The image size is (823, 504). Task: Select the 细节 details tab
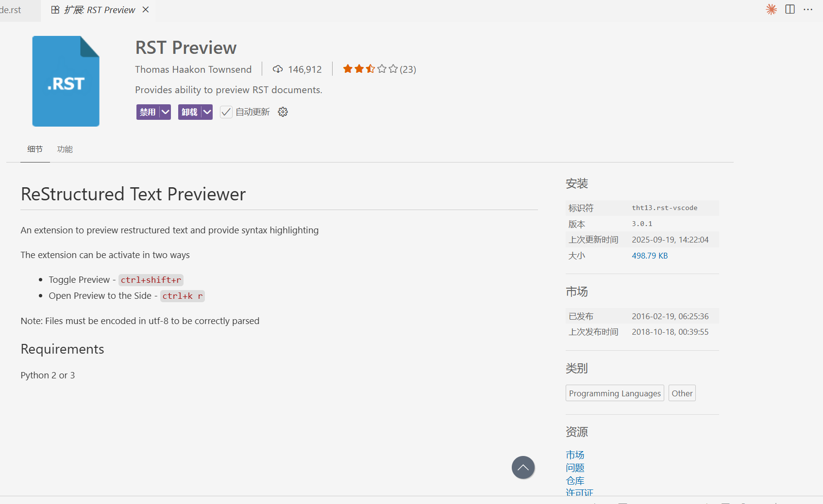tap(35, 149)
